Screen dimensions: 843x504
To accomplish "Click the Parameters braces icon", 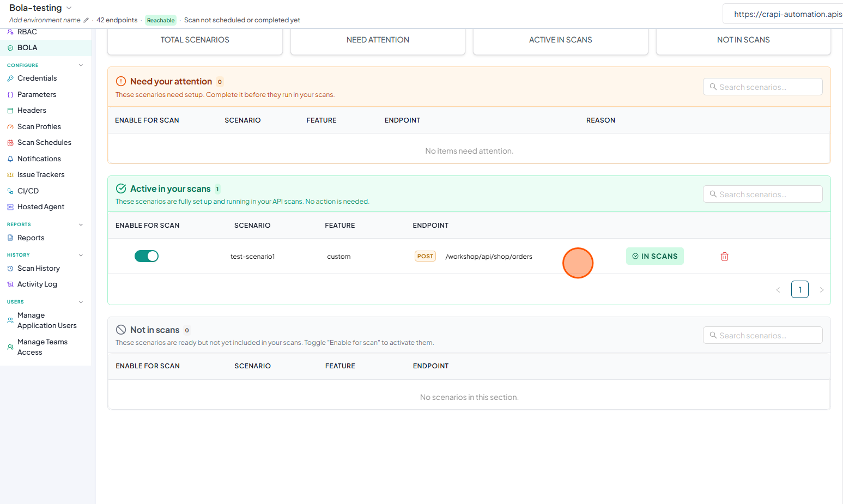I will pos(10,95).
